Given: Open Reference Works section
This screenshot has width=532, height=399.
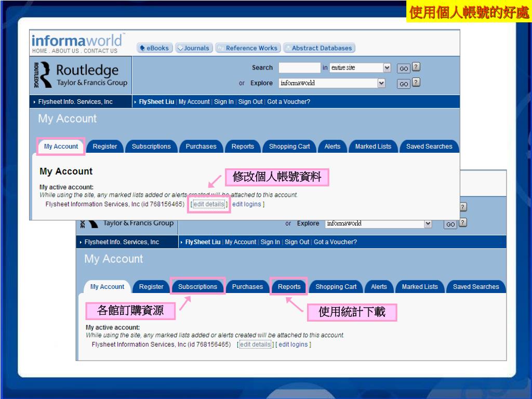Looking at the screenshot, I should tap(248, 48).
